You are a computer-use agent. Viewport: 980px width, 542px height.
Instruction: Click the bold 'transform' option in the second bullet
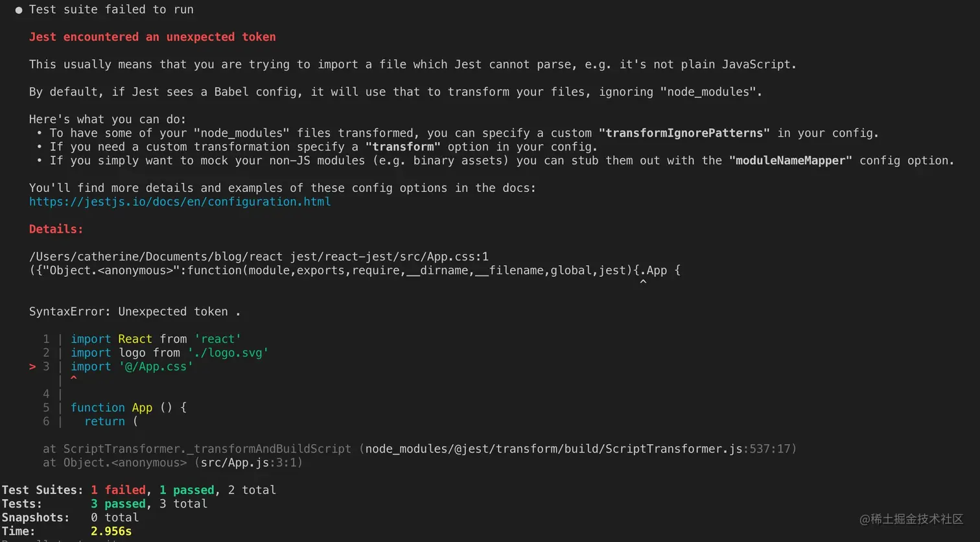click(403, 147)
